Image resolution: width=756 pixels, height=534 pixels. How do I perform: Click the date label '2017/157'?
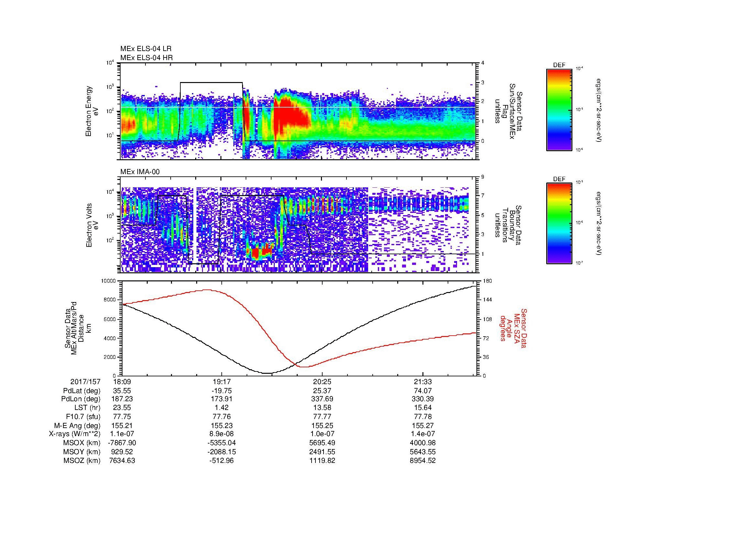click(x=85, y=382)
